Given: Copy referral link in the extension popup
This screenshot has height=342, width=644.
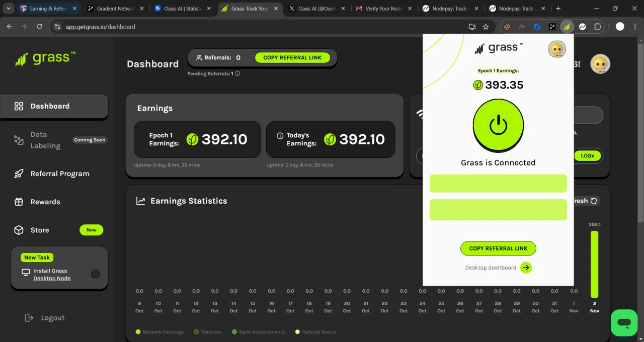Looking at the screenshot, I should tap(498, 248).
